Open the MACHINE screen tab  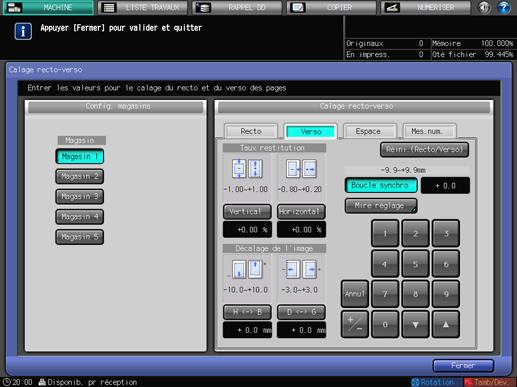(48, 7)
